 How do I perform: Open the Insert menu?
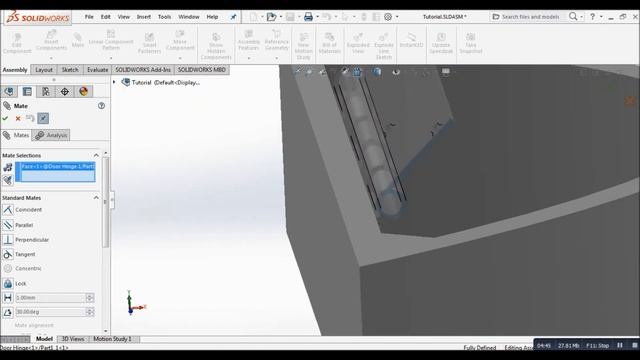(144, 17)
